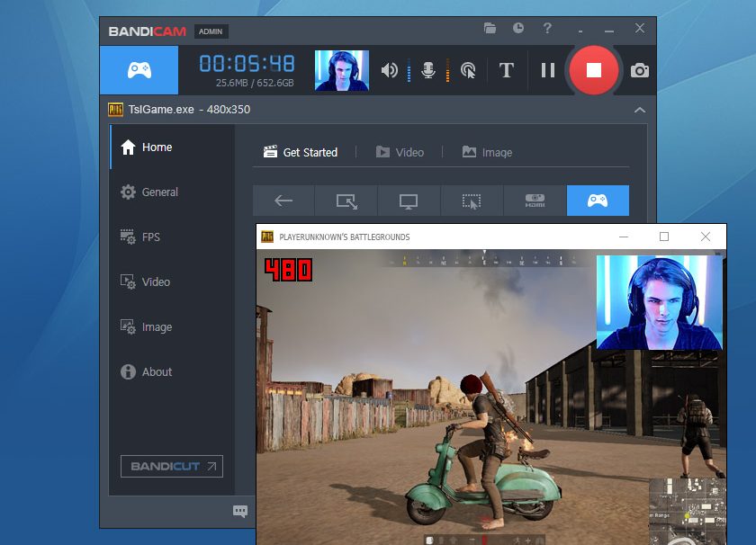Switch to the Image tab
The width and height of the screenshot is (756, 545).
point(487,152)
